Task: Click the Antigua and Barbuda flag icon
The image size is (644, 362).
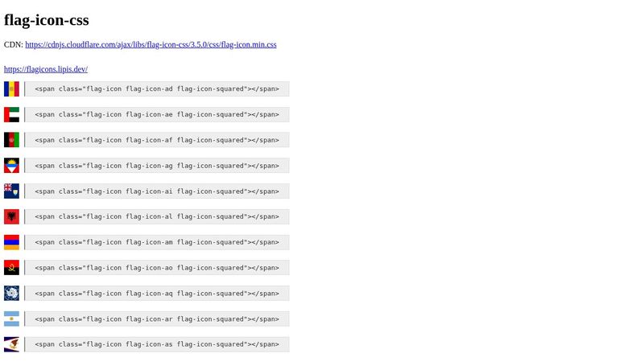Action: pos(11,166)
